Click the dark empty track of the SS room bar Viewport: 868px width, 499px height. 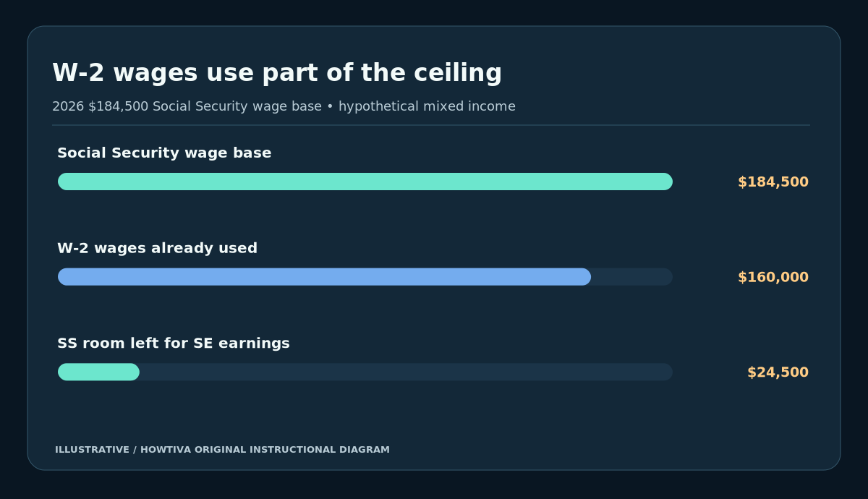pyautogui.click(x=406, y=372)
